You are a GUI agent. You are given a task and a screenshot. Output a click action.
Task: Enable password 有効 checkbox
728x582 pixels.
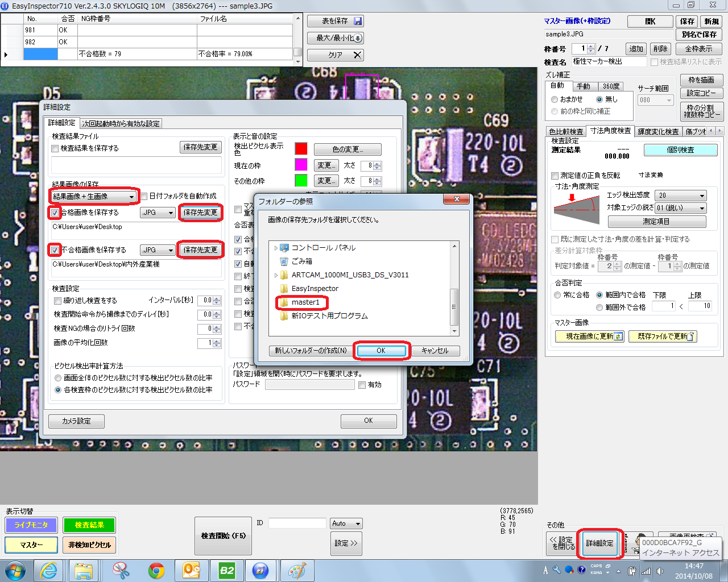362,385
